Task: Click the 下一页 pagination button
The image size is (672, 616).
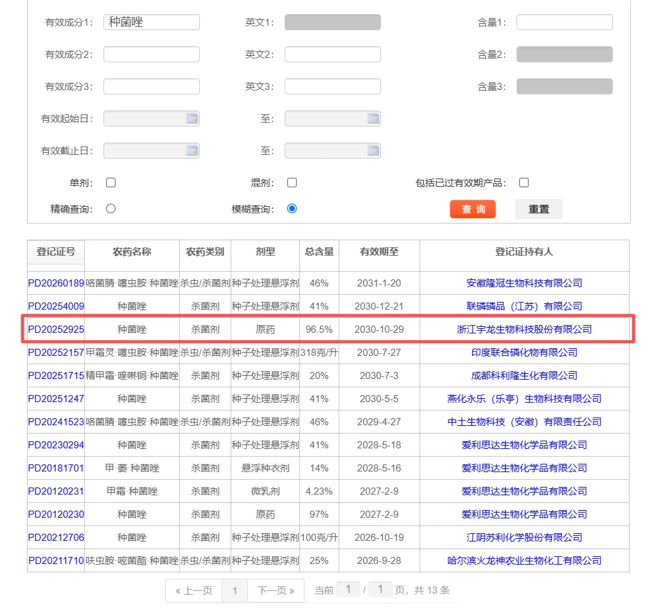Action: 275,590
